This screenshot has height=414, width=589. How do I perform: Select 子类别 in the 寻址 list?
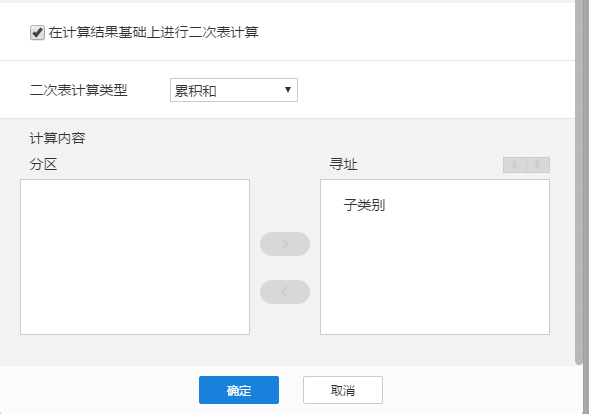pyautogui.click(x=364, y=205)
